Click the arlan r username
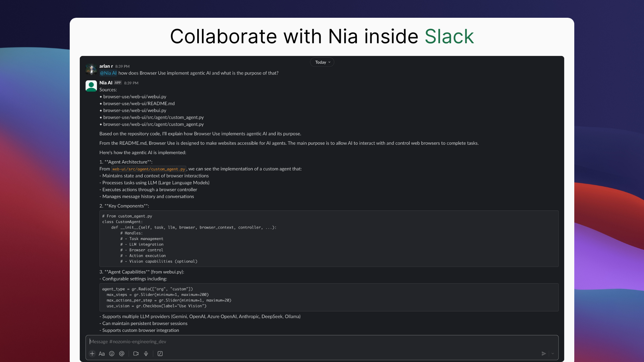 pyautogui.click(x=106, y=66)
